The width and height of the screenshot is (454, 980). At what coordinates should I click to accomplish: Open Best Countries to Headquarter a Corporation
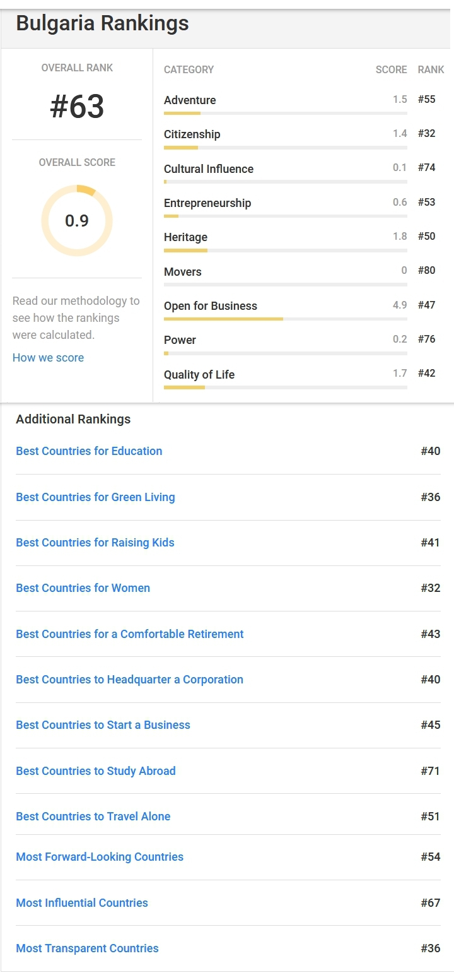(x=129, y=680)
